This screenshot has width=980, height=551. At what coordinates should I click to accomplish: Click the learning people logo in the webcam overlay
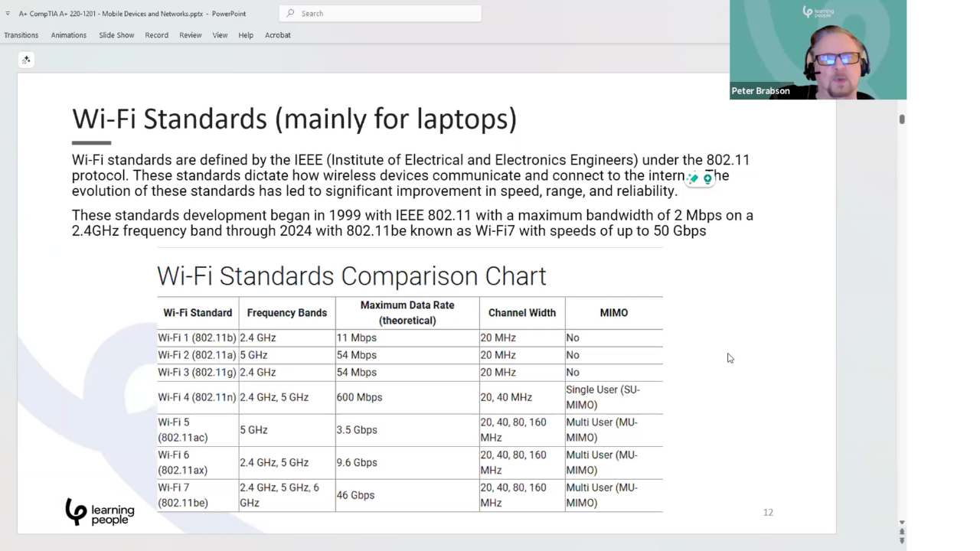tap(818, 12)
